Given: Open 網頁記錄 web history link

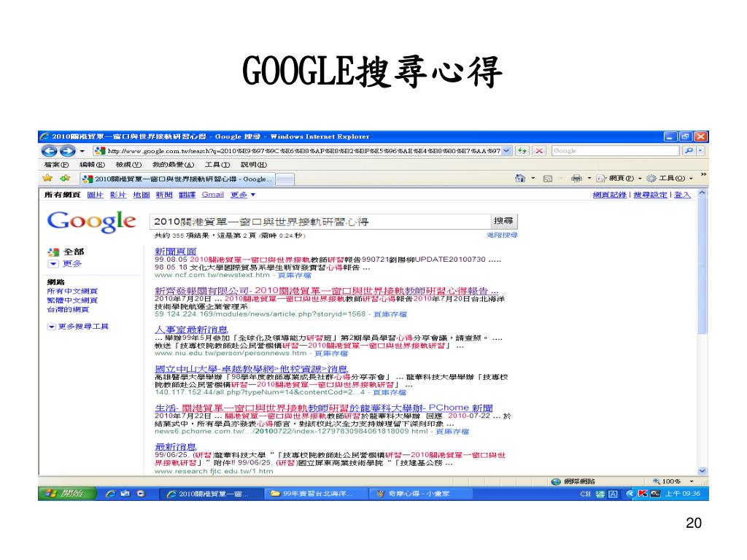Looking at the screenshot, I should (x=609, y=195).
